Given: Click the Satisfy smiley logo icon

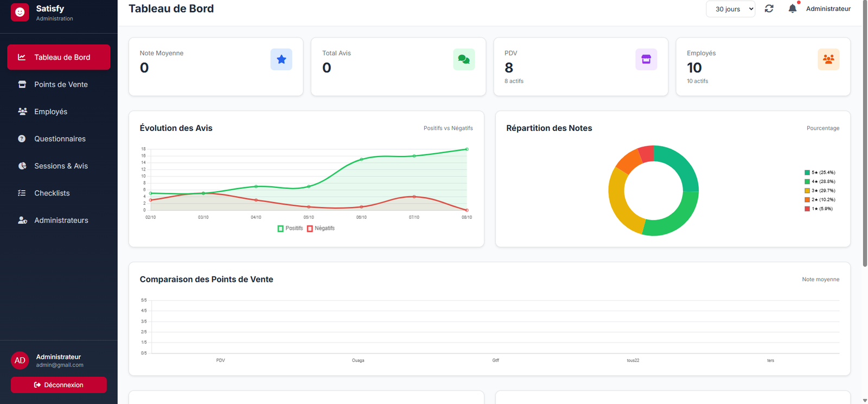Looking at the screenshot, I should click(x=20, y=12).
